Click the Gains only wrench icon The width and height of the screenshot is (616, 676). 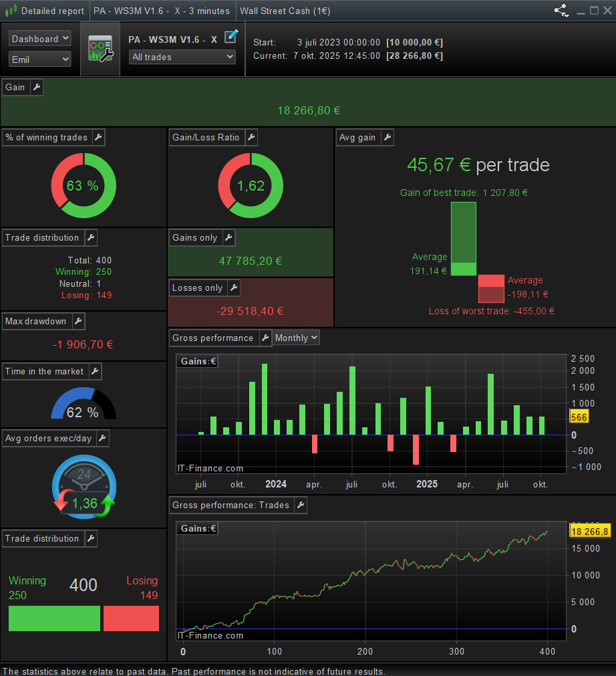click(x=228, y=238)
